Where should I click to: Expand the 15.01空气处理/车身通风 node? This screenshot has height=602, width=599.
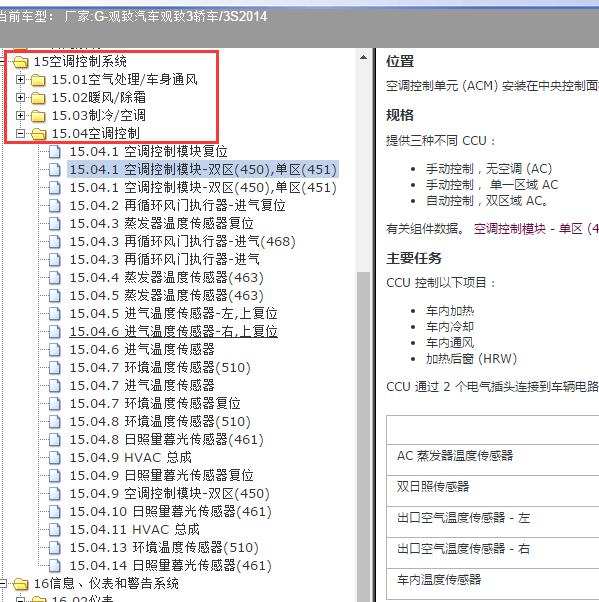[x=20, y=79]
